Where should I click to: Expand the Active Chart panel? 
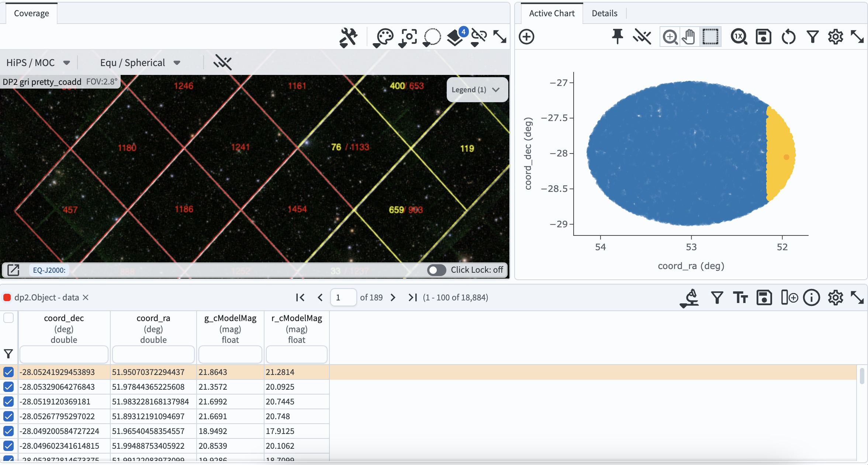click(857, 37)
